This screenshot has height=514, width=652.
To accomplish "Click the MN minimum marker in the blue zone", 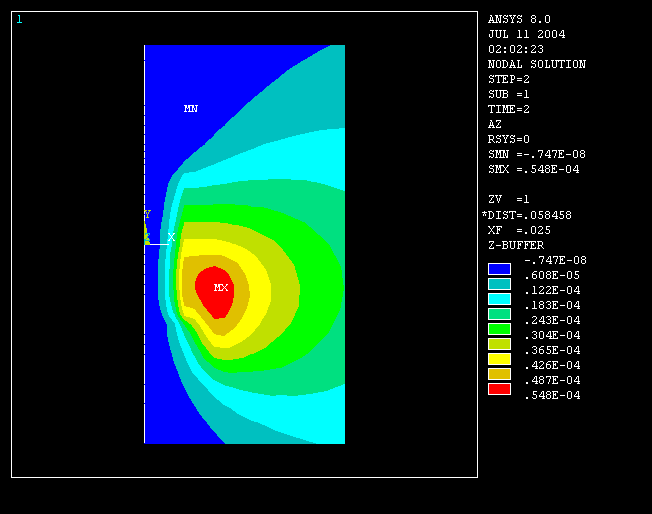I will [191, 109].
